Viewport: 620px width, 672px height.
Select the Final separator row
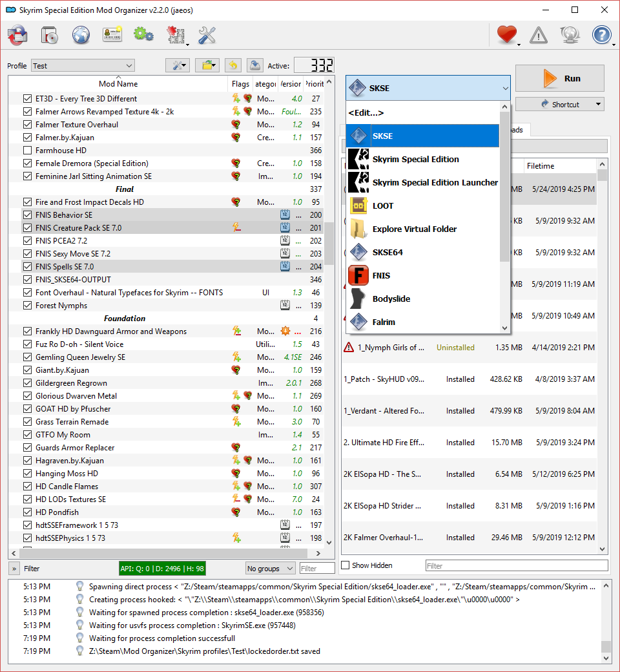coord(166,189)
